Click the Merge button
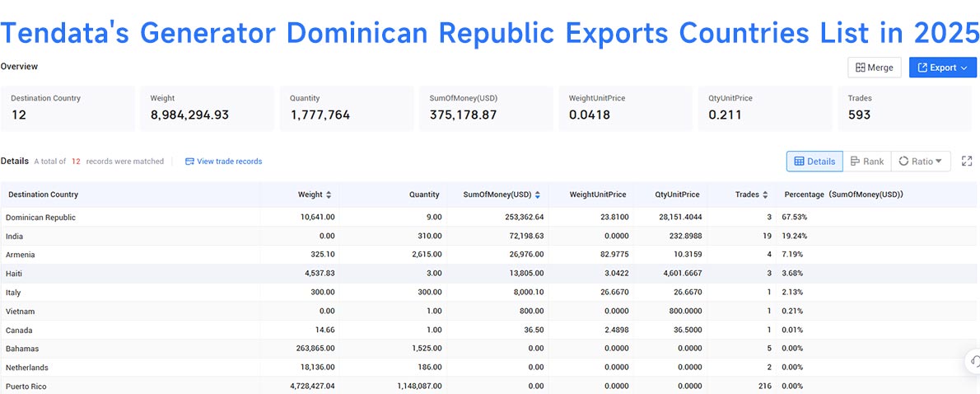This screenshot has height=394, width=980. [x=875, y=68]
